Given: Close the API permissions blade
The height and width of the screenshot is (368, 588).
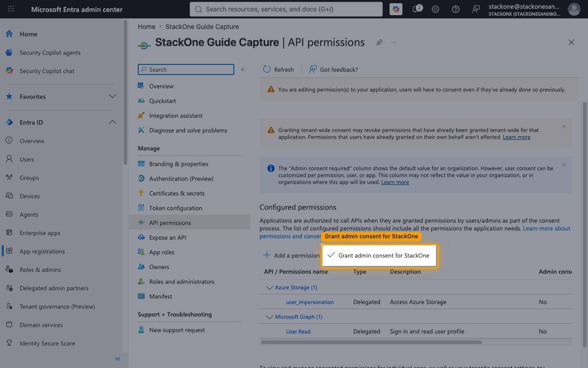Looking at the screenshot, I should 571,42.
